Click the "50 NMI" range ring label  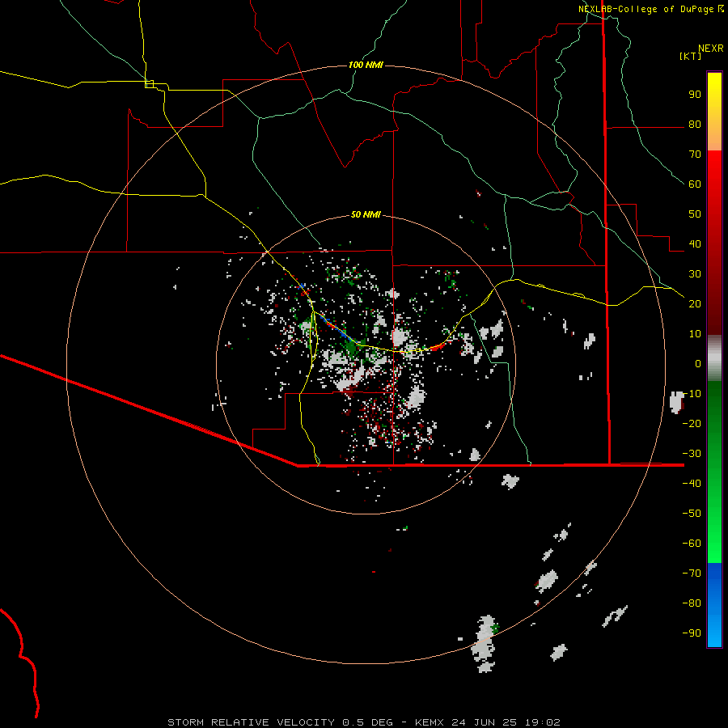tap(366, 214)
